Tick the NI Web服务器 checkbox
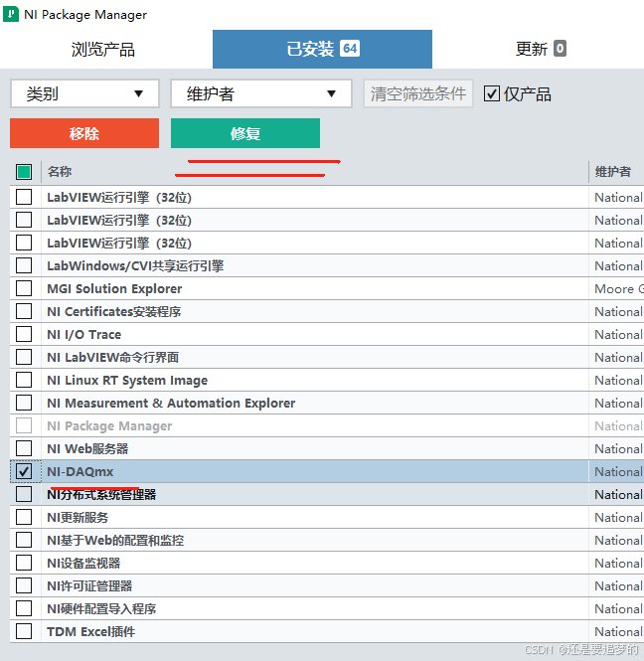This screenshot has width=644, height=661. point(24,448)
